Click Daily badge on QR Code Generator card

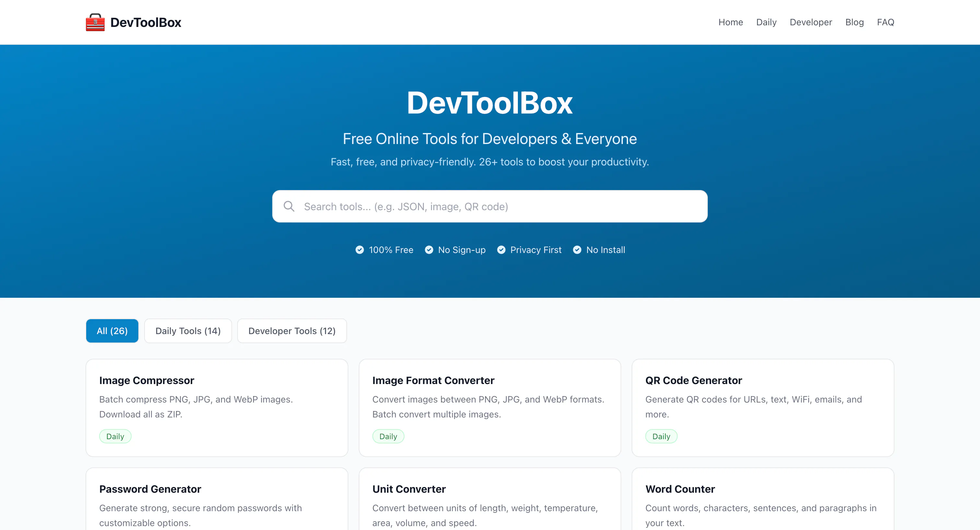coord(661,436)
